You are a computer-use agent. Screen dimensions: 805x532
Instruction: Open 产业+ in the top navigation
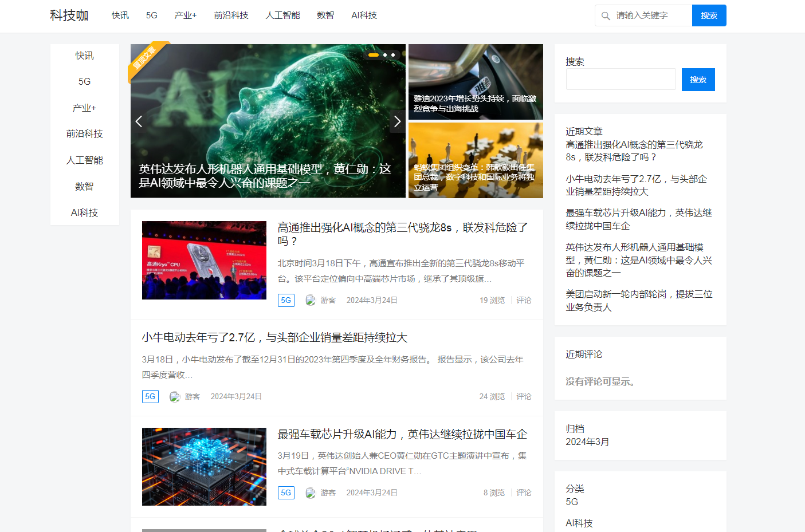[186, 15]
